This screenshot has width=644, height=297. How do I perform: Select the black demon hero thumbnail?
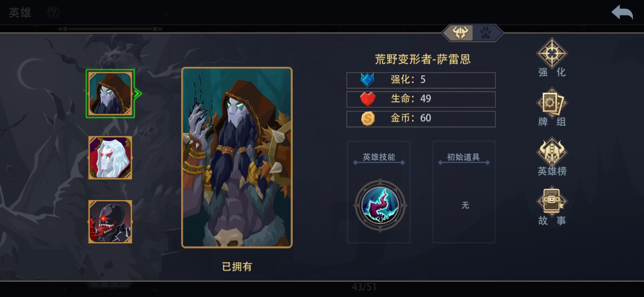110,222
